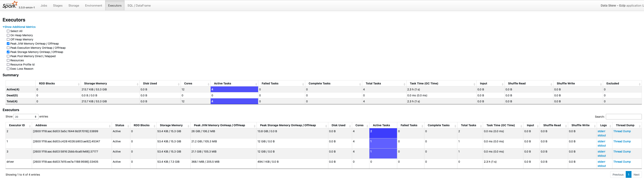644x179 pixels.
Task: Toggle the Resources checkbox
Action: pos(8,60)
